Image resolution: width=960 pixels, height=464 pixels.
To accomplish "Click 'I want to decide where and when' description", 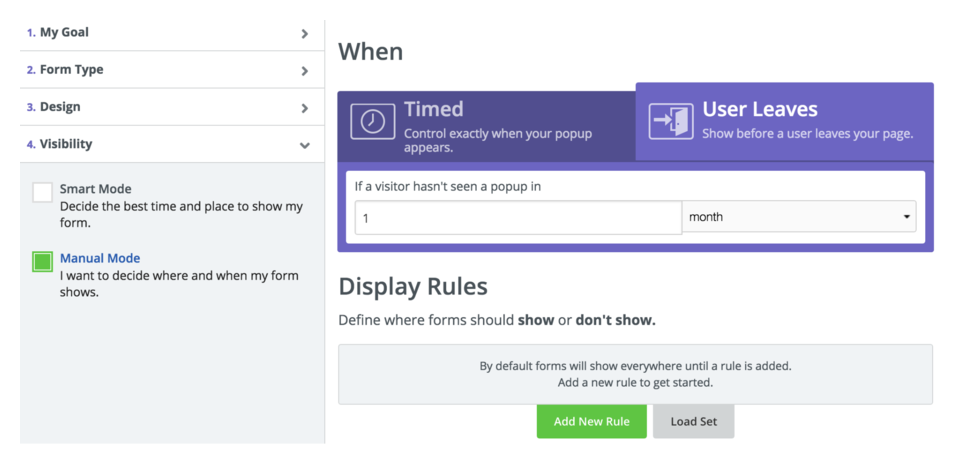I will click(179, 284).
